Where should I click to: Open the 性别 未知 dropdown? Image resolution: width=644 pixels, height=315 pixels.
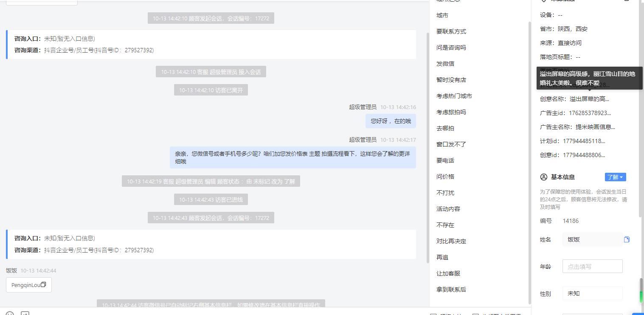[592, 293]
